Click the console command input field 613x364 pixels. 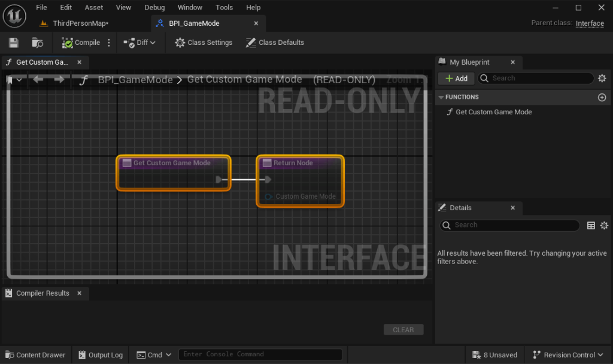[260, 354]
